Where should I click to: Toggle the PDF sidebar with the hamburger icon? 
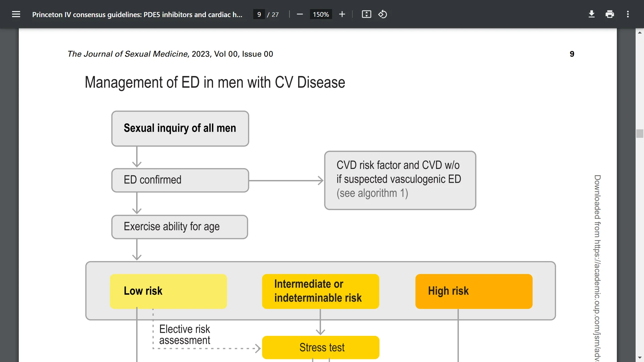(x=16, y=14)
